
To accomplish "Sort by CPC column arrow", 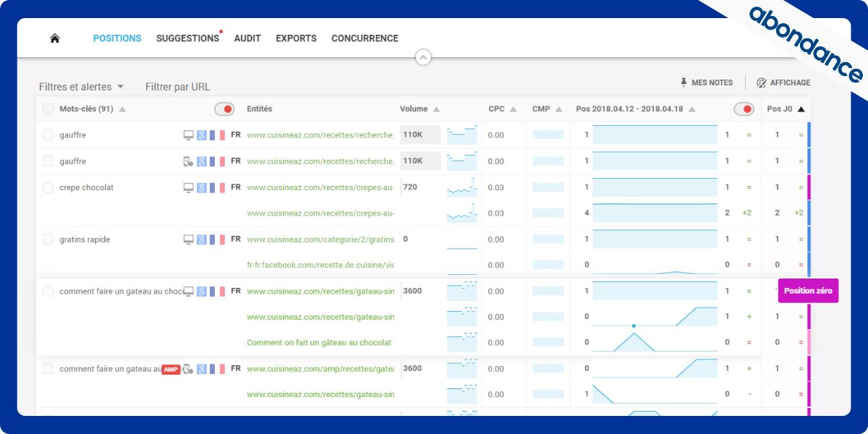I will pos(513,110).
